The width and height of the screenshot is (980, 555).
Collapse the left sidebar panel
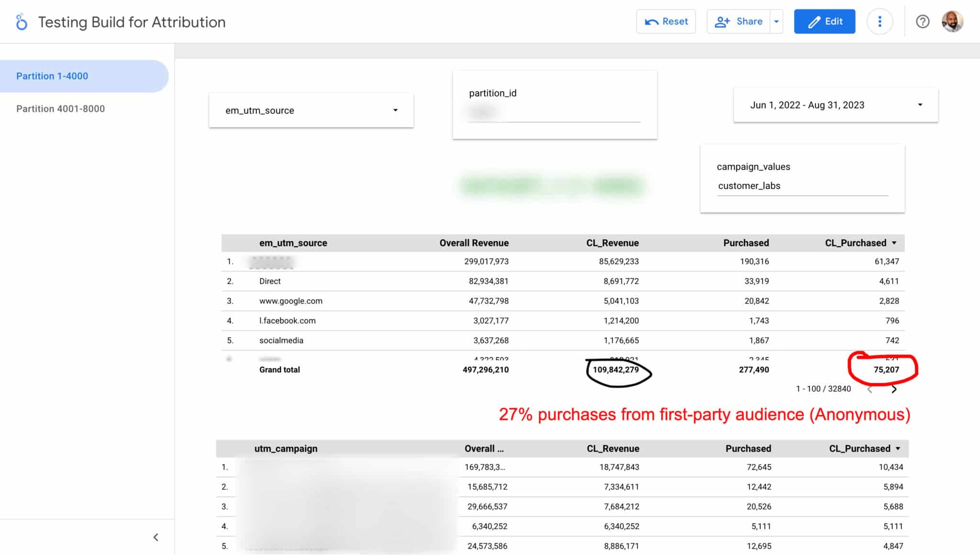tap(156, 537)
